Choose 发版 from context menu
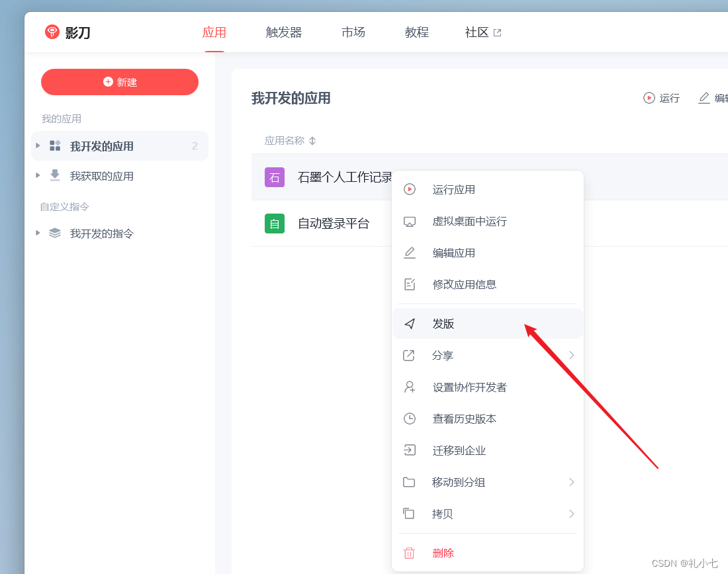The width and height of the screenshot is (728, 574). (488, 323)
